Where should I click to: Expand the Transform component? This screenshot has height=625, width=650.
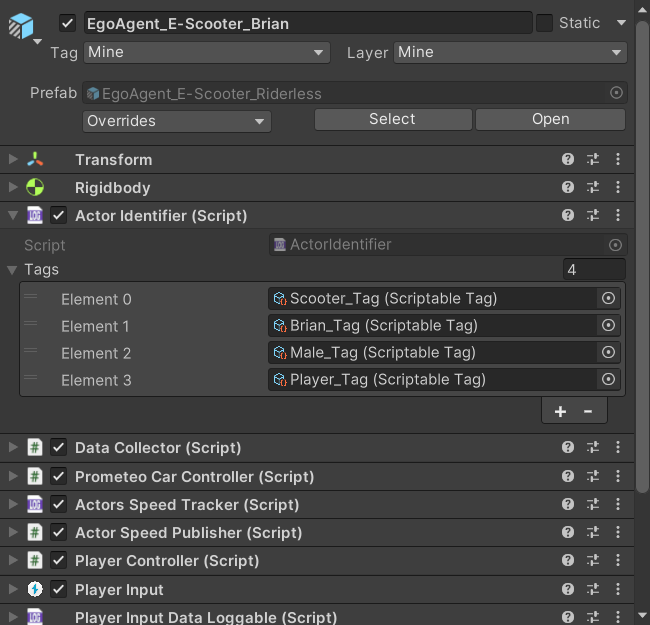[13, 159]
